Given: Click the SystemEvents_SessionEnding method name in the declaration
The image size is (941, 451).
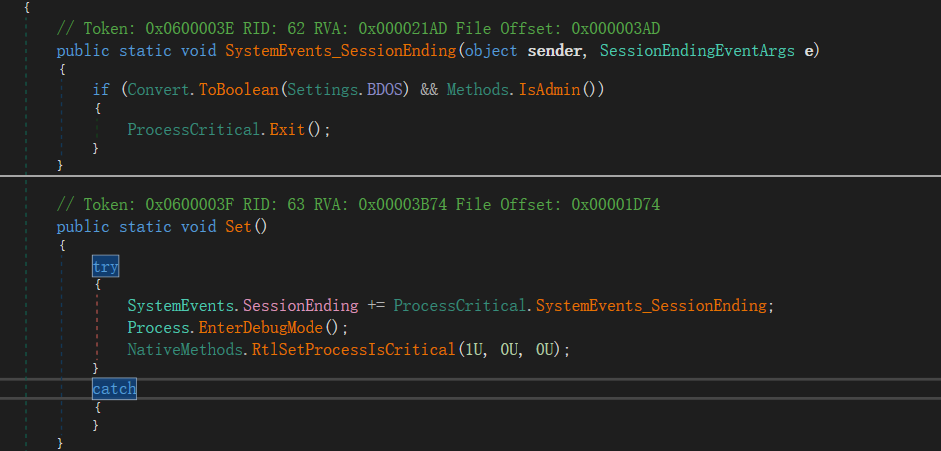Looking at the screenshot, I should pos(340,51).
